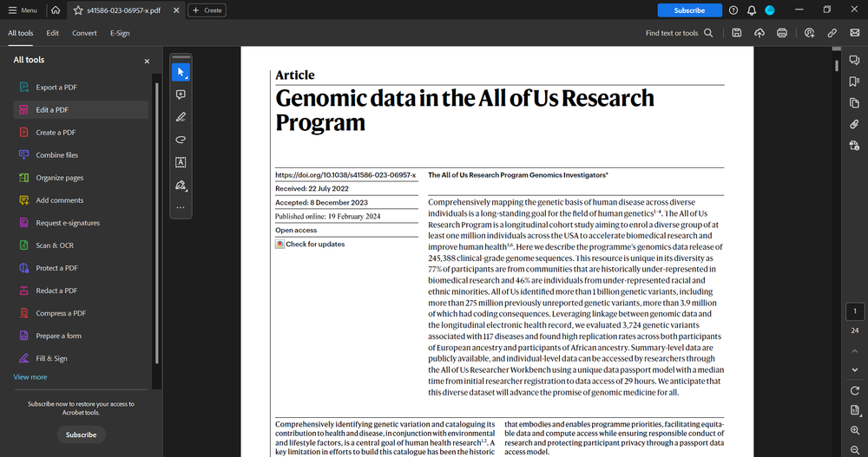Image resolution: width=868 pixels, height=457 pixels.
Task: Expand more tools with the three-dot button
Action: pyautogui.click(x=181, y=207)
